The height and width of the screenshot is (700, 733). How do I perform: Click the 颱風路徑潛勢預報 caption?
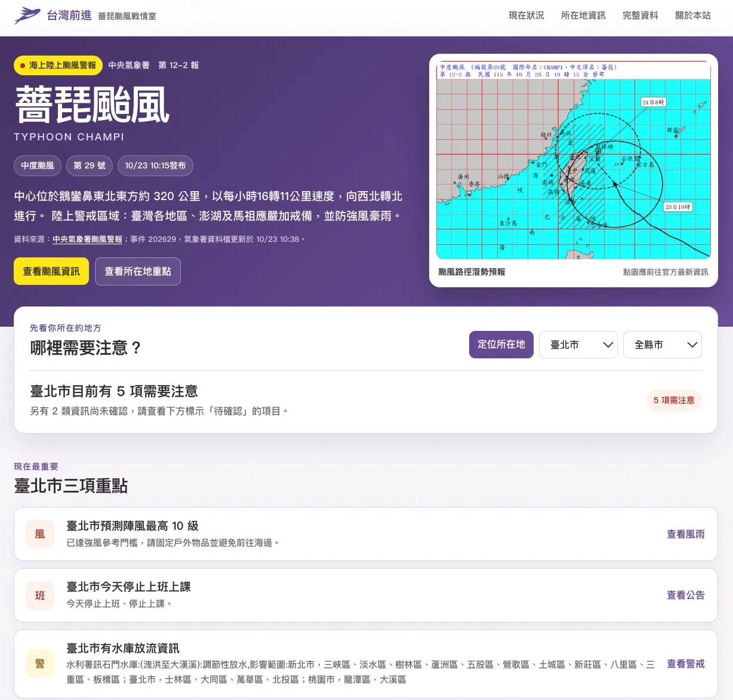(x=472, y=272)
